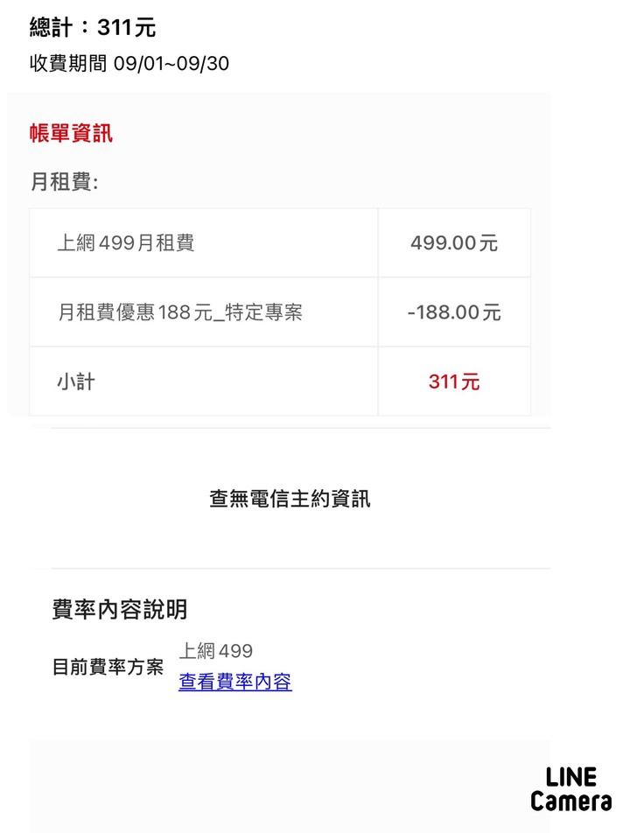Image resolution: width=630 pixels, height=840 pixels.
Task: Open the 查看費率內容 link
Action: tap(235, 682)
